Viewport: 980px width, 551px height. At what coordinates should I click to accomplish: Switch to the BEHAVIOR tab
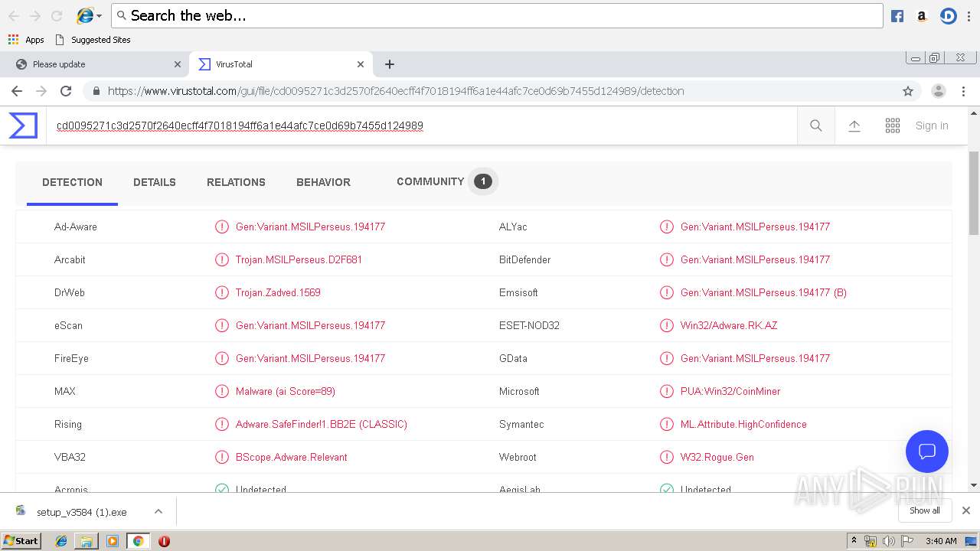[323, 182]
